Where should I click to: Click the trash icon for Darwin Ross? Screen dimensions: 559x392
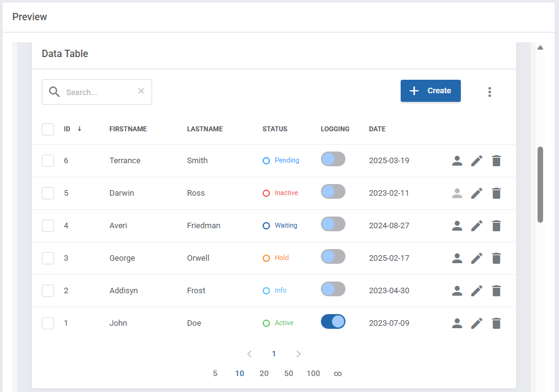[x=496, y=193]
